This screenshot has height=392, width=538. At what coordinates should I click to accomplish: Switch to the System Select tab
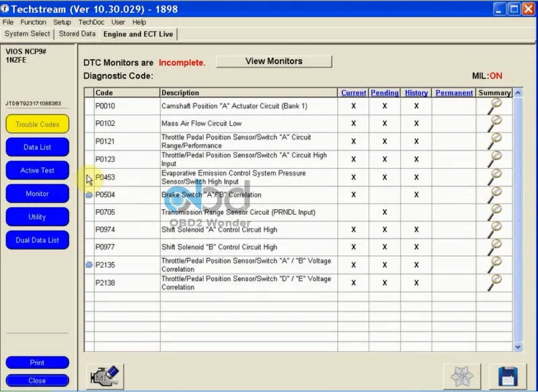coord(28,34)
